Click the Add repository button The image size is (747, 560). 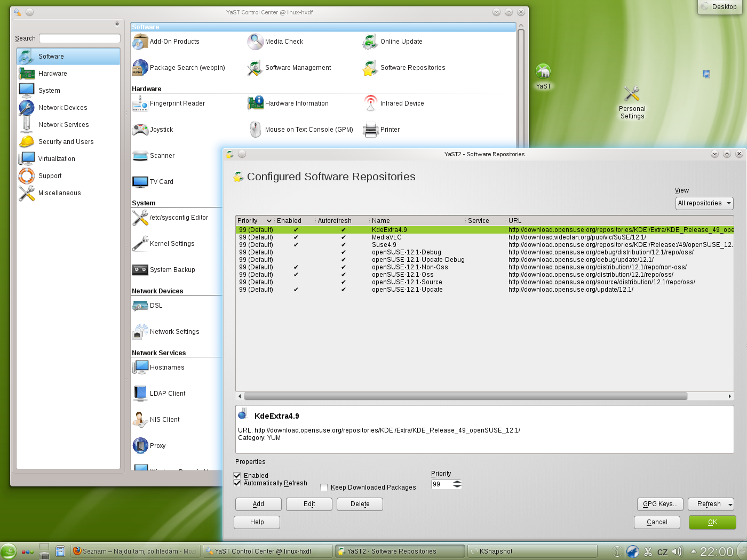point(258,505)
